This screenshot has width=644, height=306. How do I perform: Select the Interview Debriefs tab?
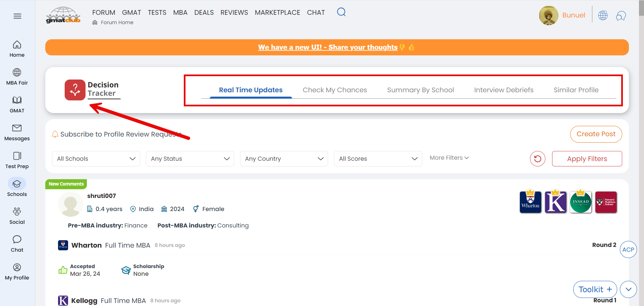point(503,90)
